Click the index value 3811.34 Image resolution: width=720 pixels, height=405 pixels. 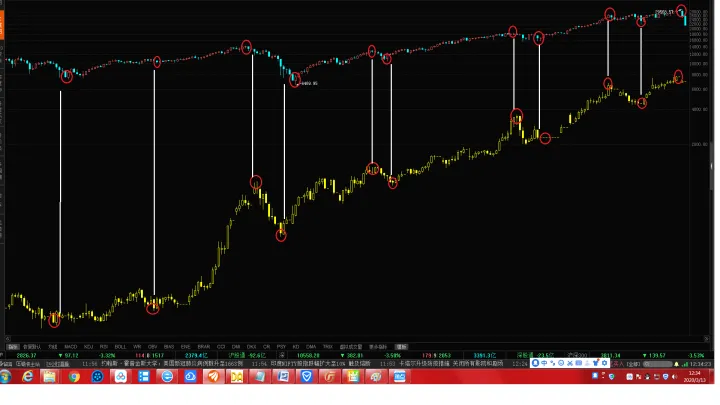(610, 355)
